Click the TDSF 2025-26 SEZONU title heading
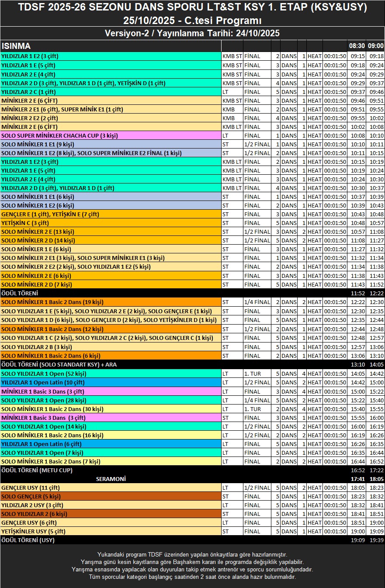Image resolution: width=385 pixels, height=588 pixels. click(192, 7)
